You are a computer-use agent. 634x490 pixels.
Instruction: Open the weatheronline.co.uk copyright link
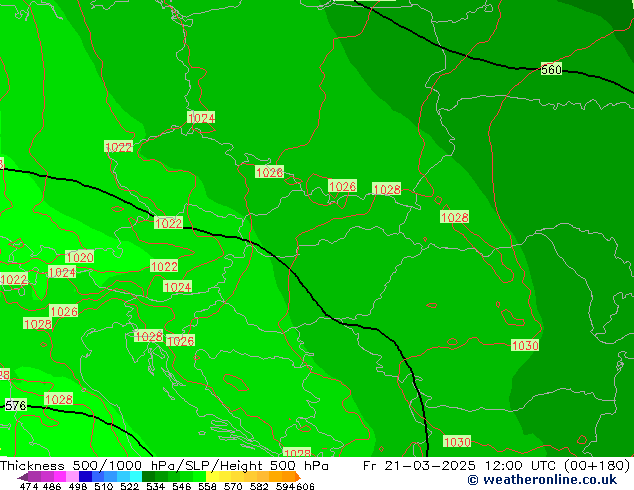[x=542, y=480]
